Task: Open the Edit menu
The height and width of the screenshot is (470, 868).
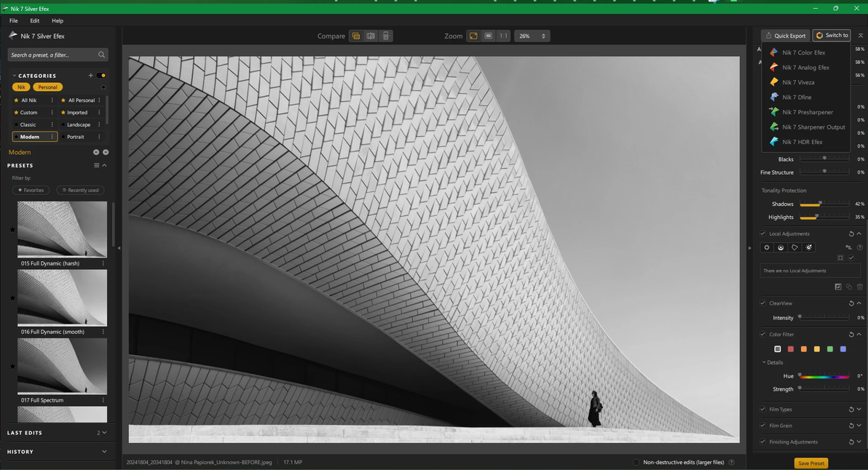Action: point(34,21)
